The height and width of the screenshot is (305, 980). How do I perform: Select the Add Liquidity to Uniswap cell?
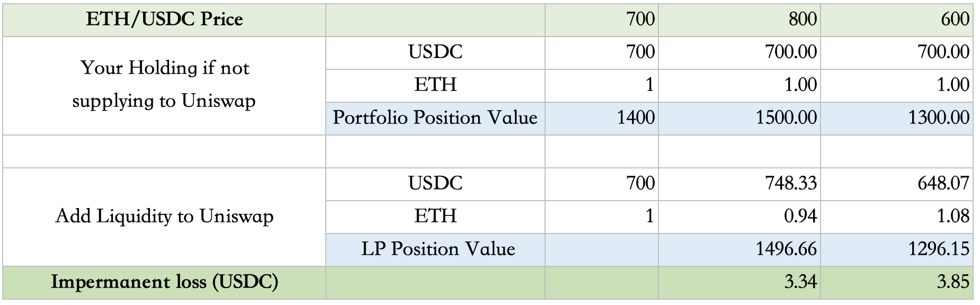[x=164, y=217]
